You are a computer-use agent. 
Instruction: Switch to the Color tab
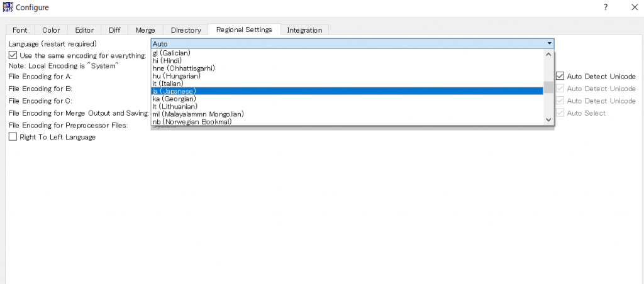pos(51,30)
